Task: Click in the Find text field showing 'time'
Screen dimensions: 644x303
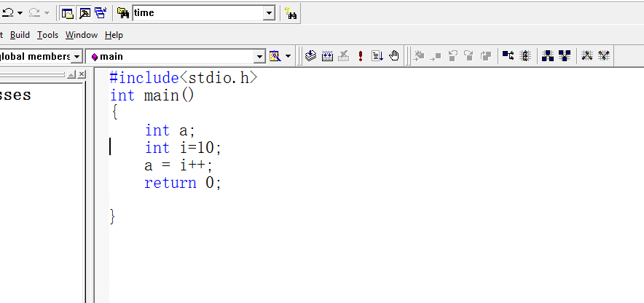Action: 197,13
